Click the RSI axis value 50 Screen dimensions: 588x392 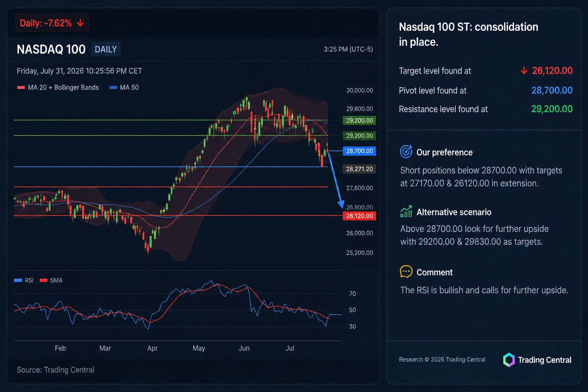point(353,310)
